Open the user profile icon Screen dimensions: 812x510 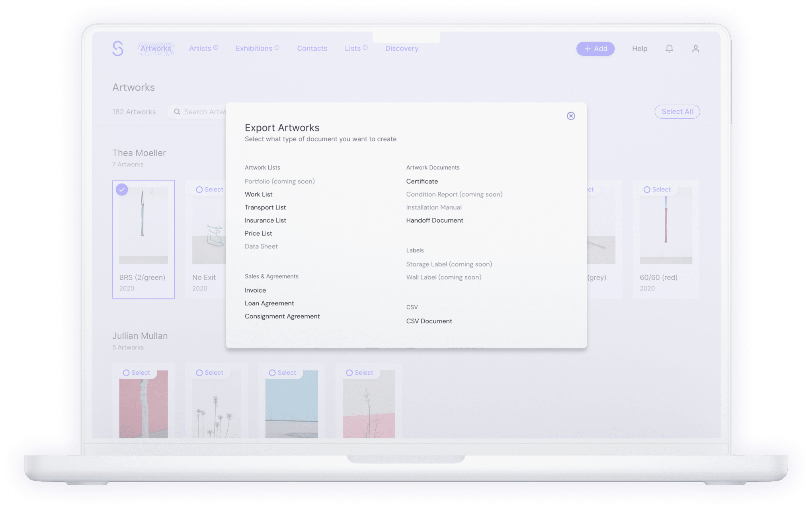[695, 48]
